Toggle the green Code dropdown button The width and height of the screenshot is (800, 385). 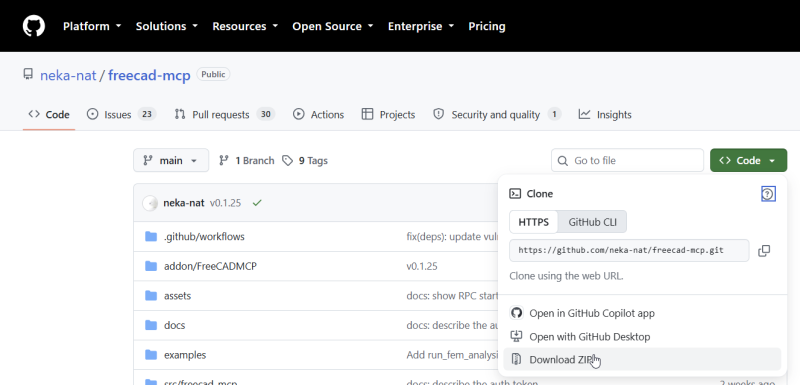748,161
